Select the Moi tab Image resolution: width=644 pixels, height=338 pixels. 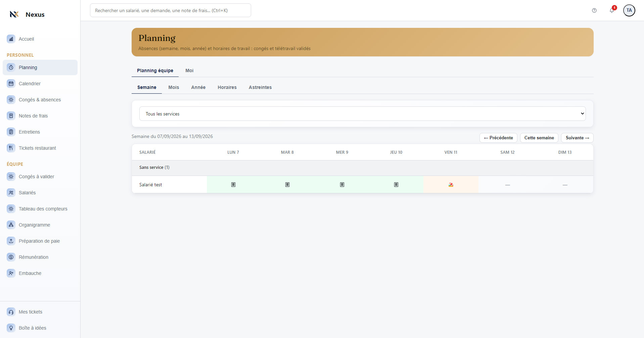[x=189, y=70]
